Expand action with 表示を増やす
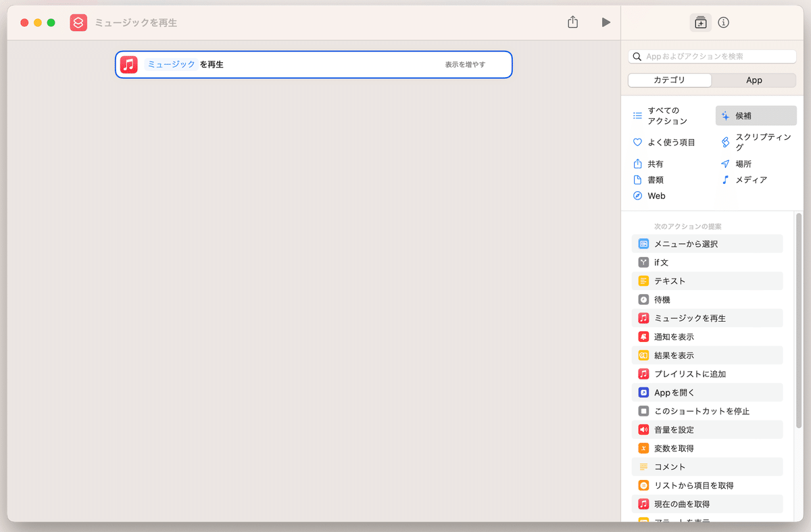811x532 pixels. [x=465, y=64]
